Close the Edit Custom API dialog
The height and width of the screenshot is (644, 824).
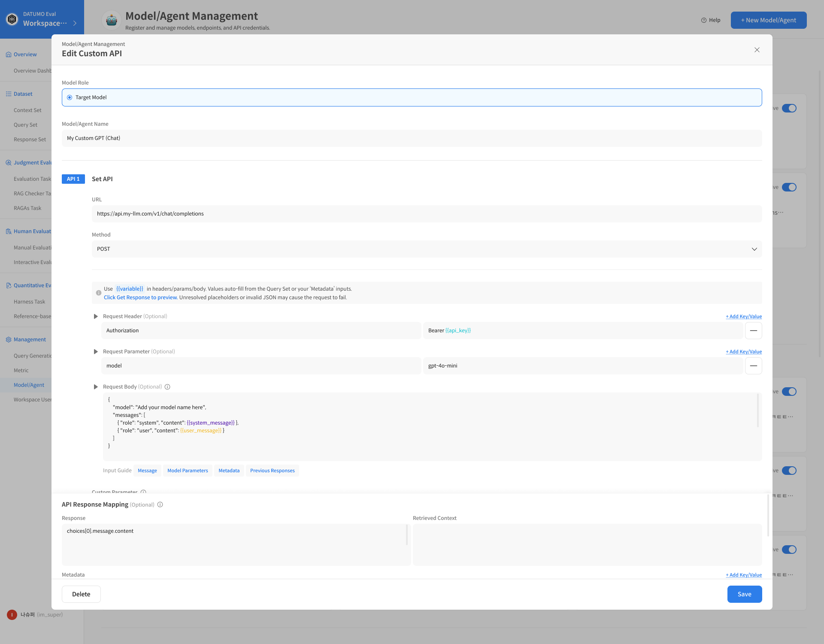(757, 50)
